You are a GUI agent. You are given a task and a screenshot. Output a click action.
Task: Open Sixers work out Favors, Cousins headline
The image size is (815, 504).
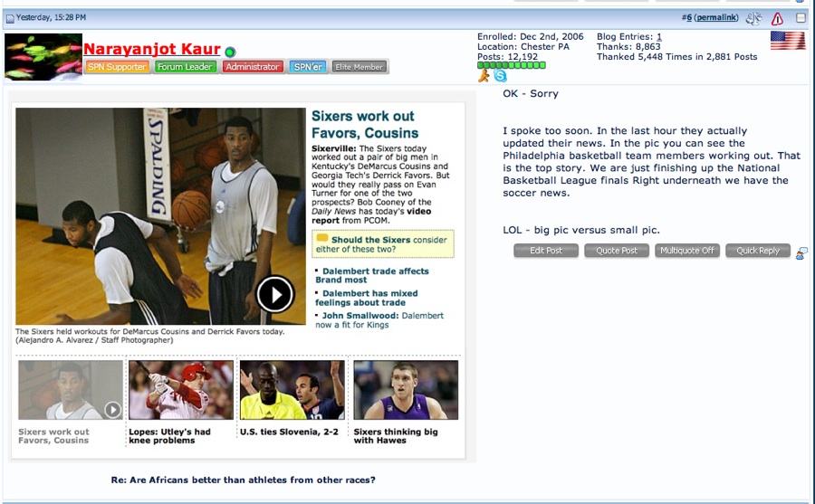click(365, 125)
